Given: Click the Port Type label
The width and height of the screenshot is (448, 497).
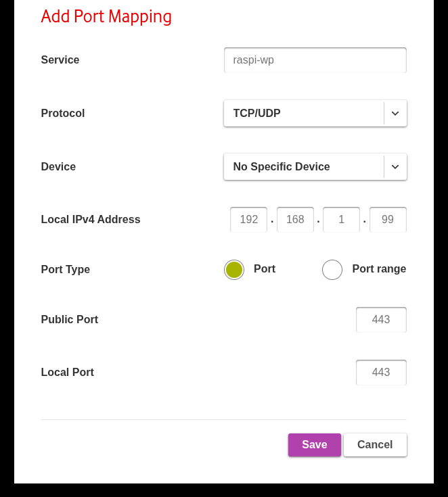Looking at the screenshot, I should tap(66, 270).
